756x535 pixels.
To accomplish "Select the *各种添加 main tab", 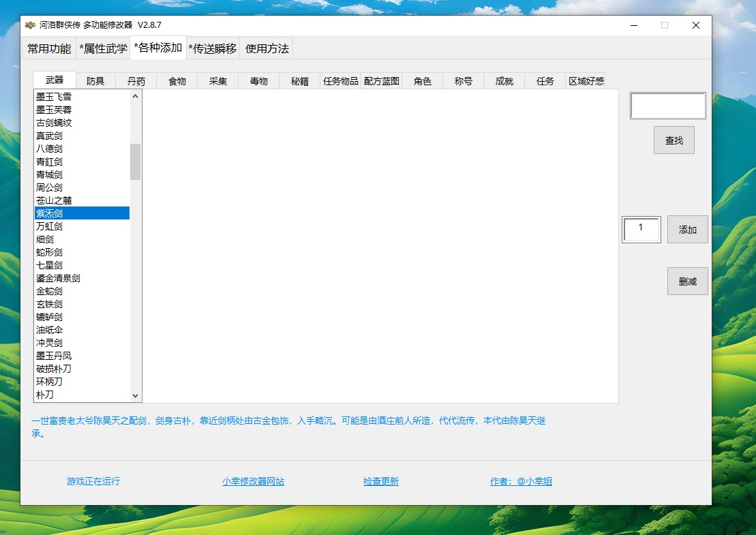I will point(158,48).
